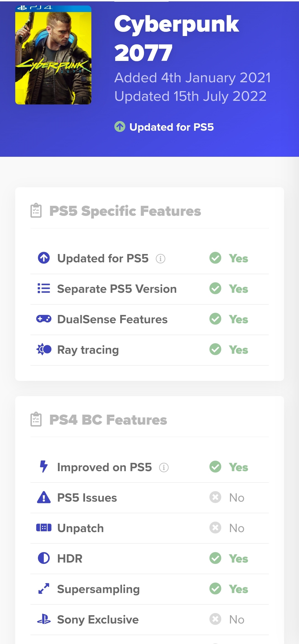
Task: Click the green up-arrow badge in the header
Action: 120,127
